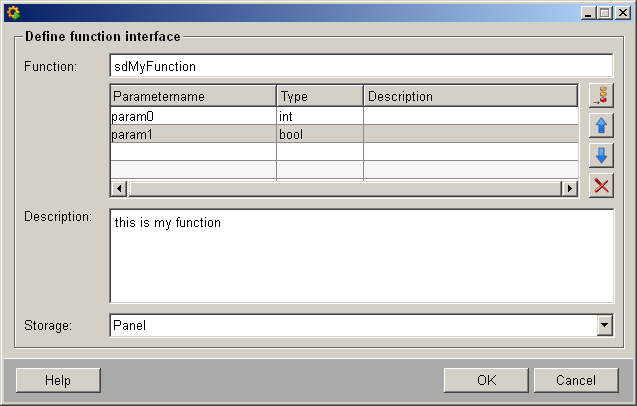Click into the Function name field
637x406 pixels.
pyautogui.click(x=360, y=66)
